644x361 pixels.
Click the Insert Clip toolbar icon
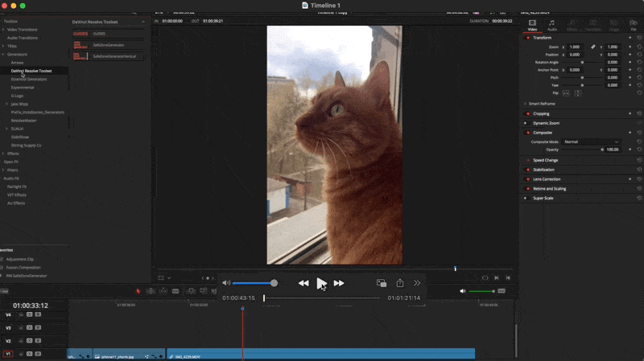coord(191,291)
